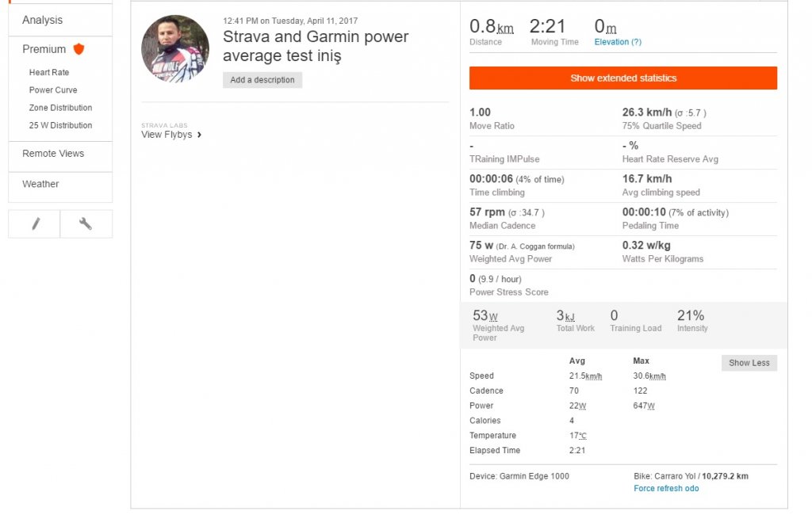Select Heart Rate in sidebar
The image size is (812, 515).
tap(49, 72)
